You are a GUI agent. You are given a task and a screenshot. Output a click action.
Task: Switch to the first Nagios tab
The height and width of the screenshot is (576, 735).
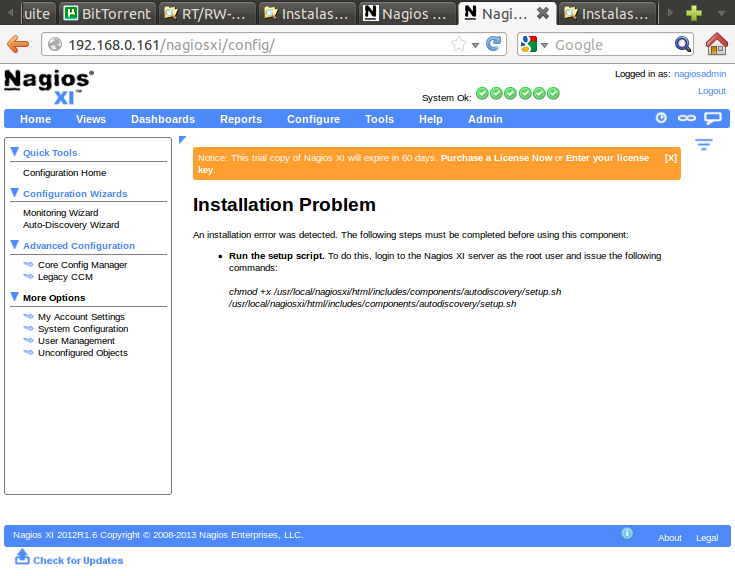[x=407, y=13]
